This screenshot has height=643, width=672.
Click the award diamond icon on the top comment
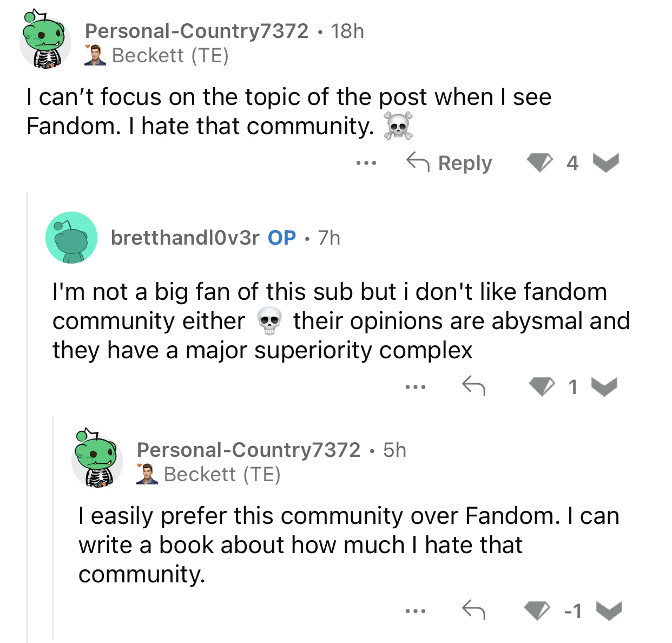tap(540, 162)
